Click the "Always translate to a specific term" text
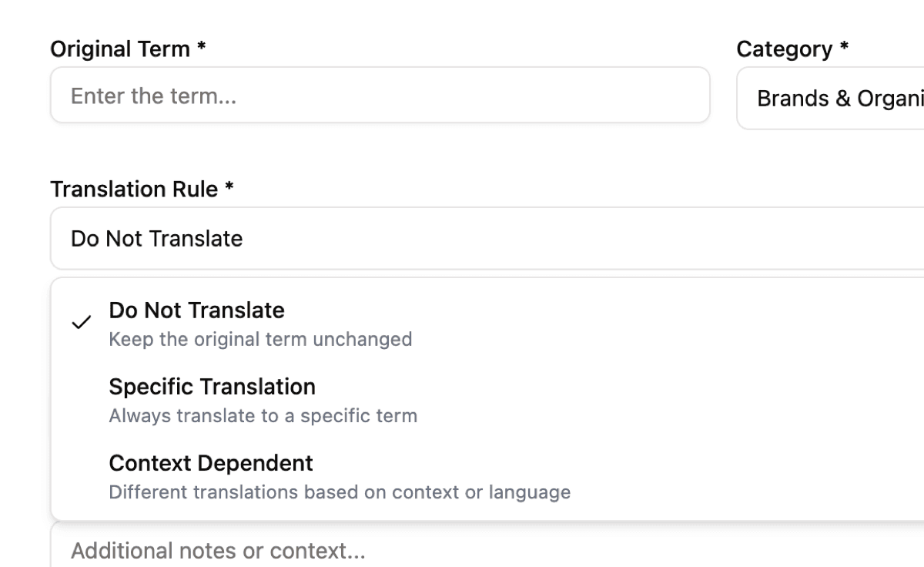The width and height of the screenshot is (924, 567). click(x=263, y=416)
